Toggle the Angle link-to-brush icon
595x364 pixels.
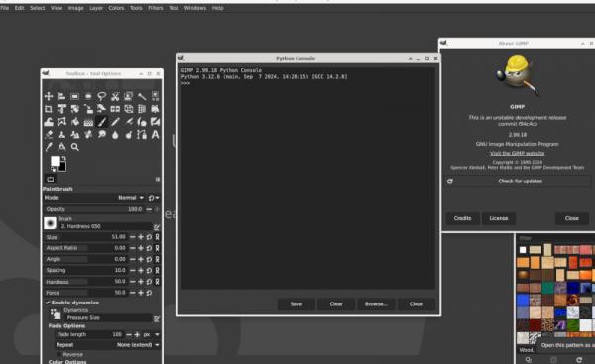[157, 259]
